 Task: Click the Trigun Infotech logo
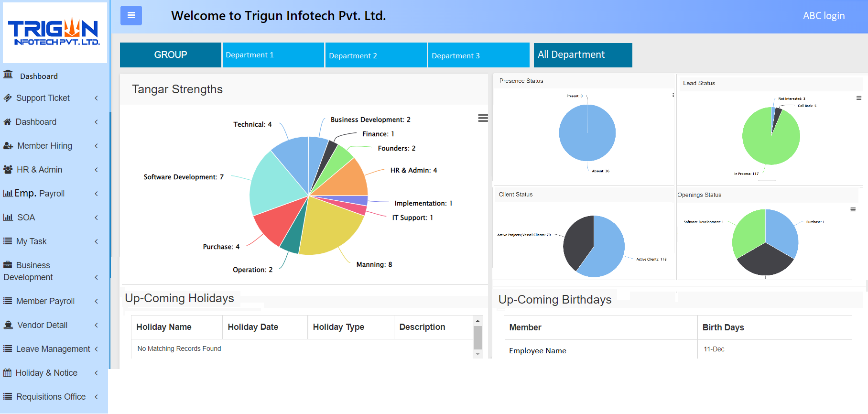click(x=55, y=33)
